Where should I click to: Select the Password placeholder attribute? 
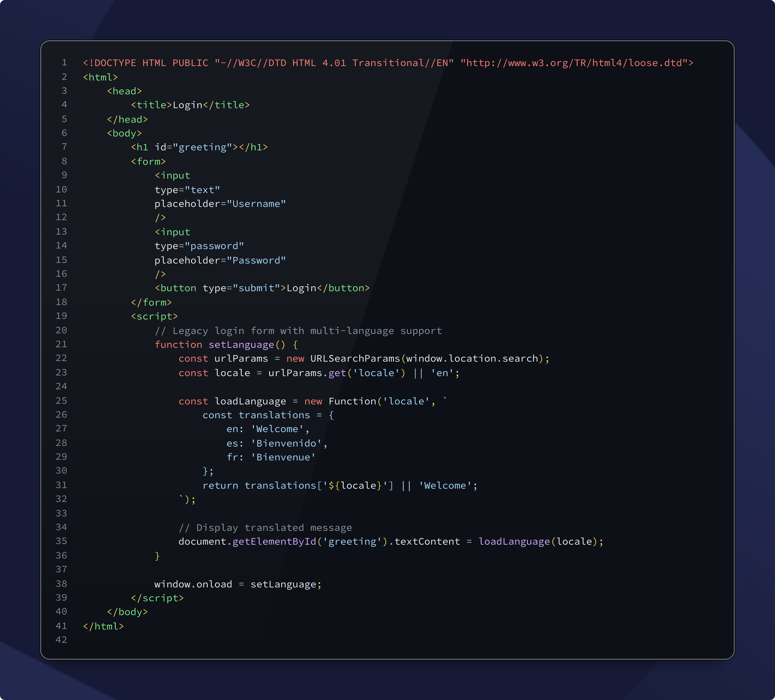coord(220,260)
